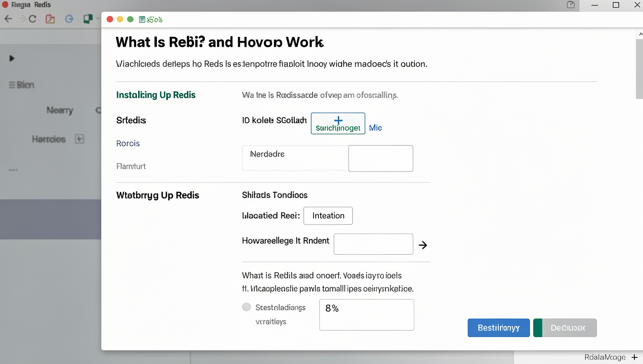Select the Srfedis item
Image resolution: width=643 pixels, height=364 pixels.
coord(131,120)
